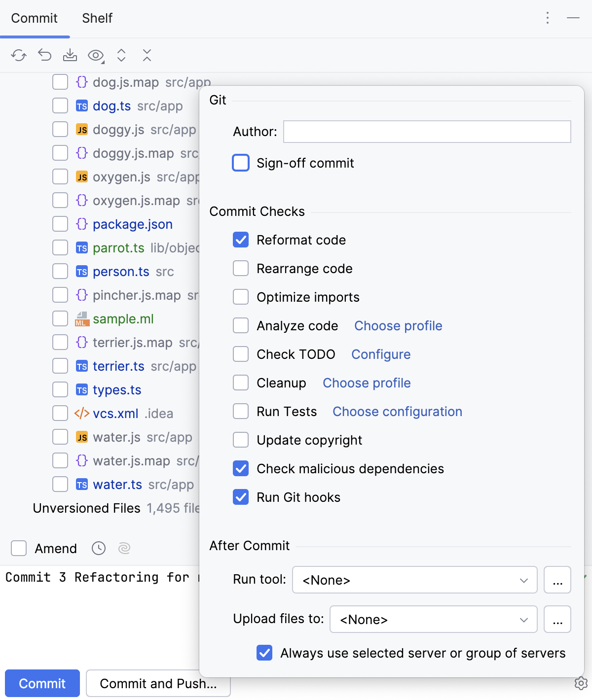Viewport: 592px width, 700px height.
Task: Open commit message history via the clock icon
Action: coord(98,548)
